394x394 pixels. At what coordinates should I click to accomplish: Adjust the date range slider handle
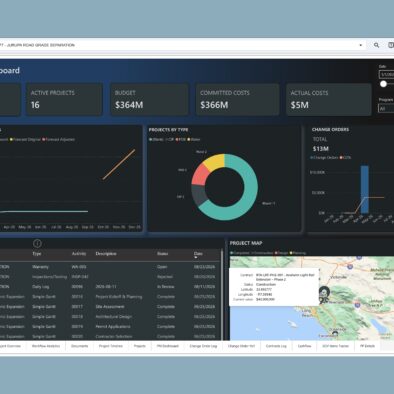tap(383, 84)
